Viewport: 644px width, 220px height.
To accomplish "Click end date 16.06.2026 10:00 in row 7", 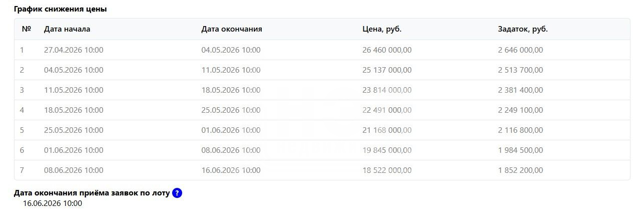I will [231, 170].
